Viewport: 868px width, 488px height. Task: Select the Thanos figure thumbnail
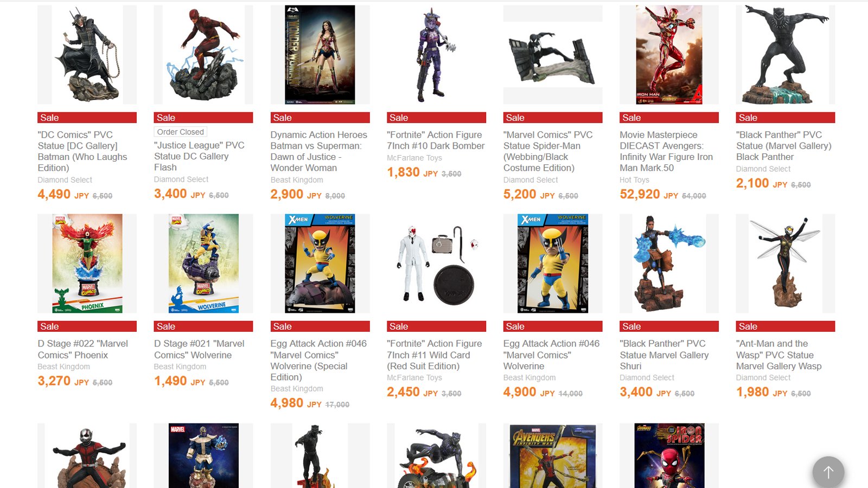click(203, 455)
